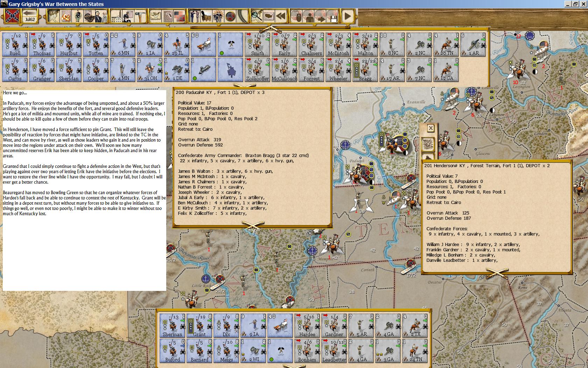This screenshot has height=368, width=588.
Task: Open the document report icon in toolbar
Action: tap(167, 16)
